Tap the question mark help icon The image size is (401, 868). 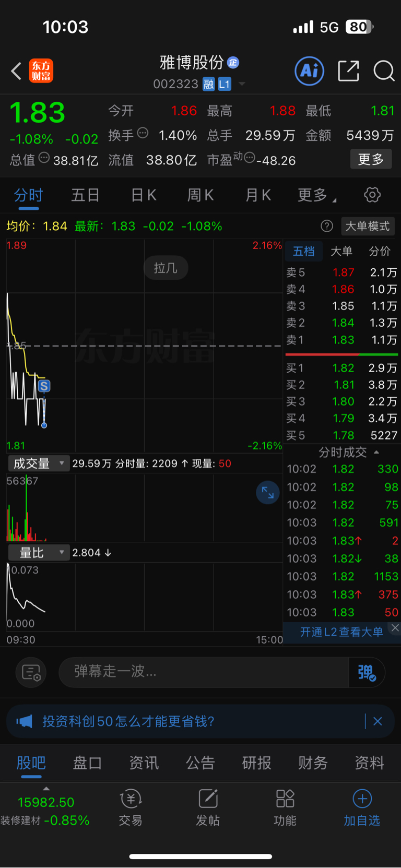[x=327, y=226]
